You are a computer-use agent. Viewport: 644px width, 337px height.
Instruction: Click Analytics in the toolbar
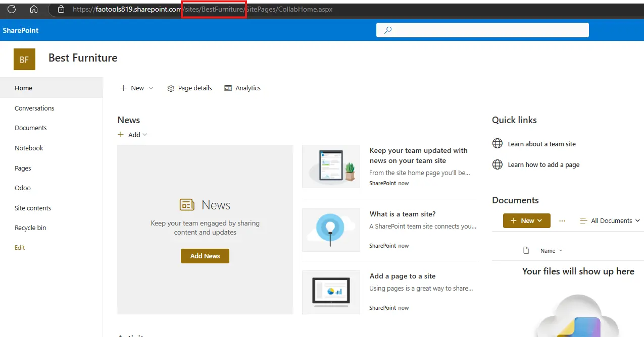242,88
